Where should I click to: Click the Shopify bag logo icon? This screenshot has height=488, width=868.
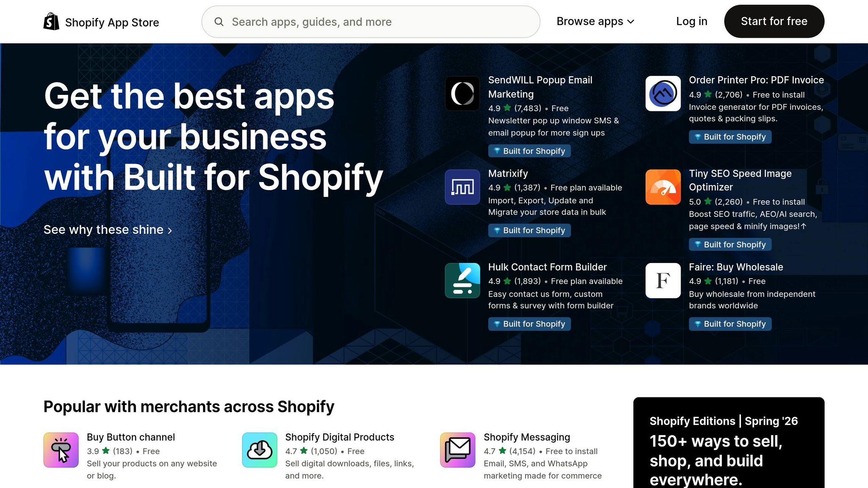coord(51,22)
